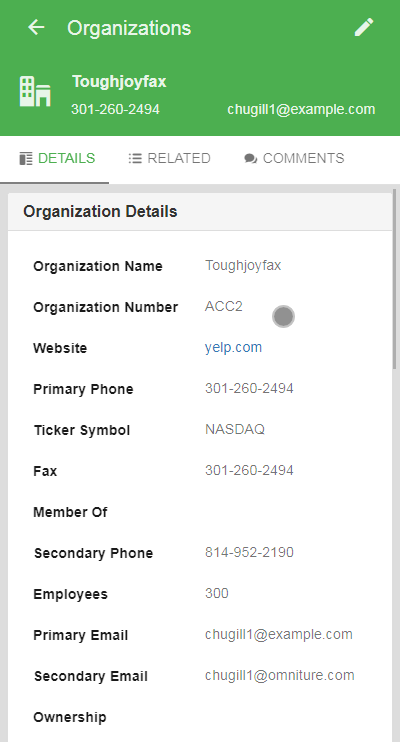400x742 pixels.
Task: Click the Related tab list icon
Action: coord(135,159)
